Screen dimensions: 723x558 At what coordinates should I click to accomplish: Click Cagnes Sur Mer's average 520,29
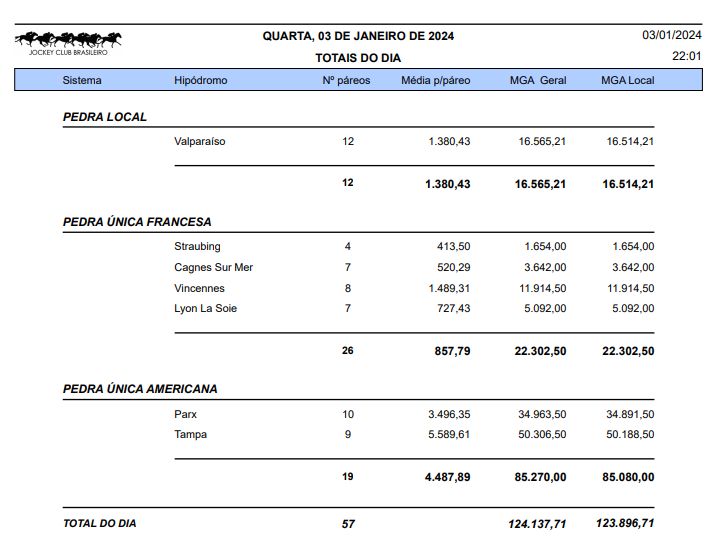click(454, 267)
